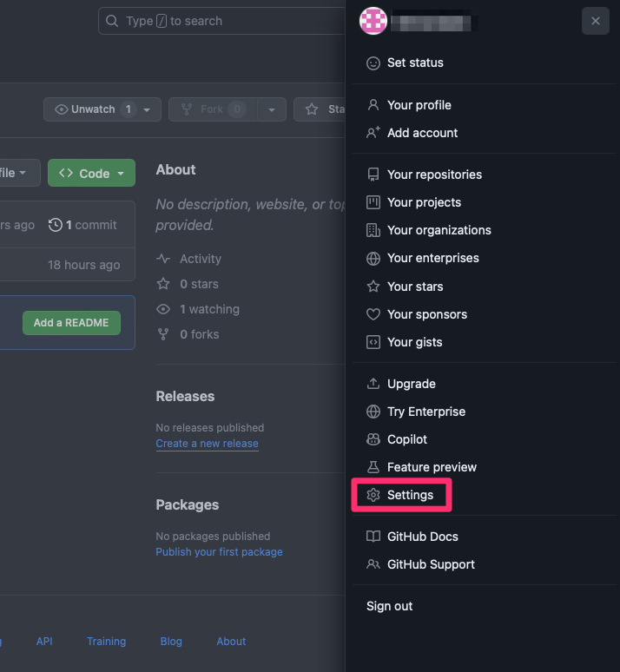
Task: Click the Fork button
Action: [x=213, y=109]
